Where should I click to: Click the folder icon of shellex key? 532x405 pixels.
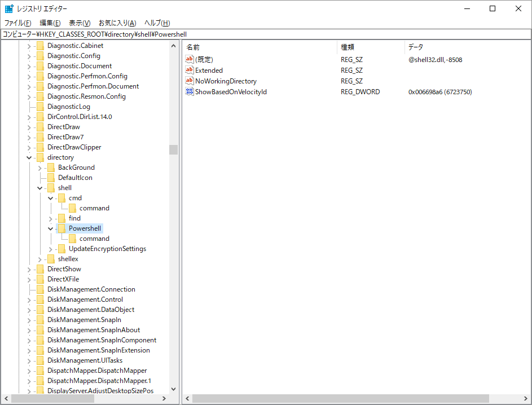(x=51, y=259)
